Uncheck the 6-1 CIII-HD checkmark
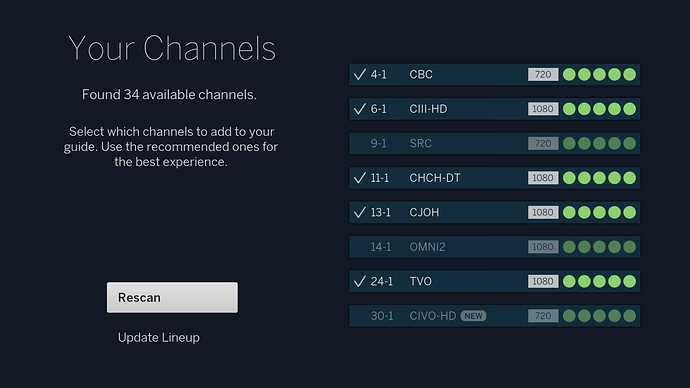690x388 pixels. 360,109
